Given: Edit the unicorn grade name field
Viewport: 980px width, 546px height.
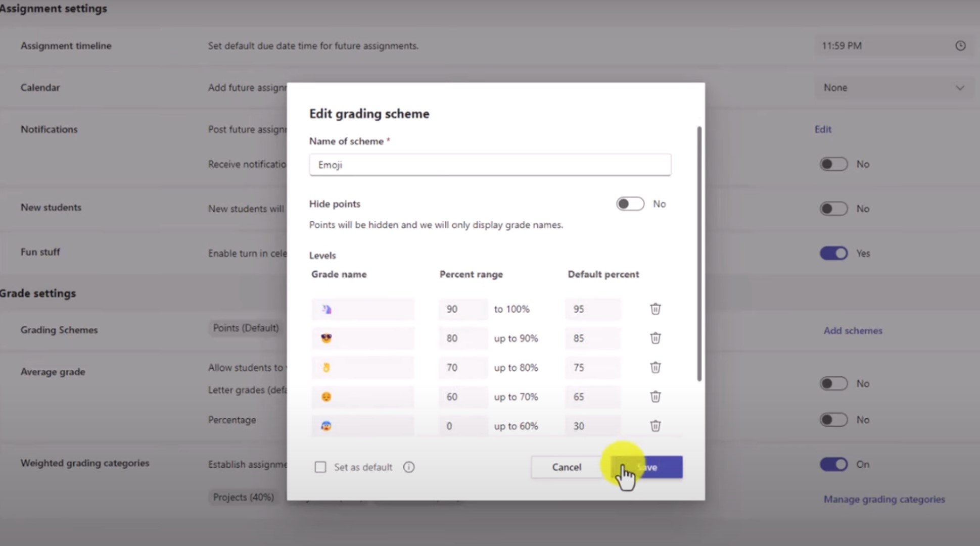Looking at the screenshot, I should click(362, 309).
